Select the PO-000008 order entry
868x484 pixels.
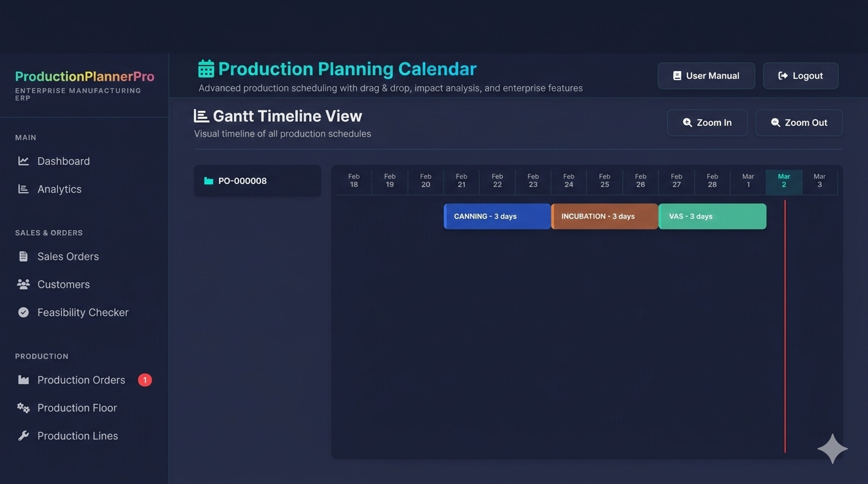click(x=257, y=180)
